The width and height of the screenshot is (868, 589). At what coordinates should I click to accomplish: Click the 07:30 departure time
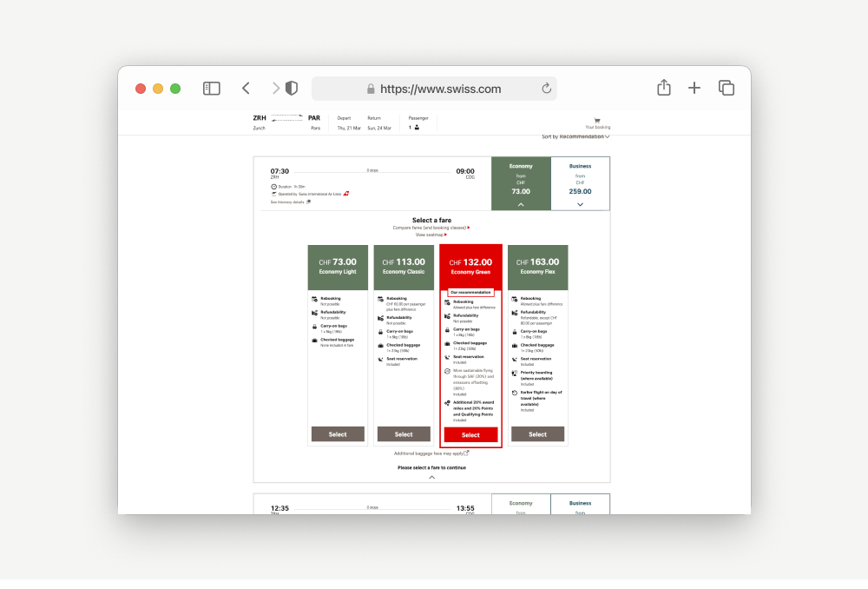click(279, 171)
